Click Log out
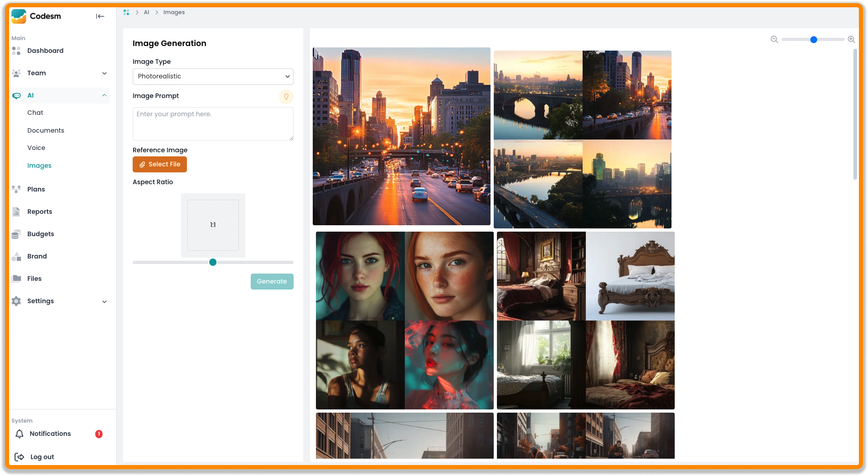The width and height of the screenshot is (868, 476). click(x=41, y=456)
